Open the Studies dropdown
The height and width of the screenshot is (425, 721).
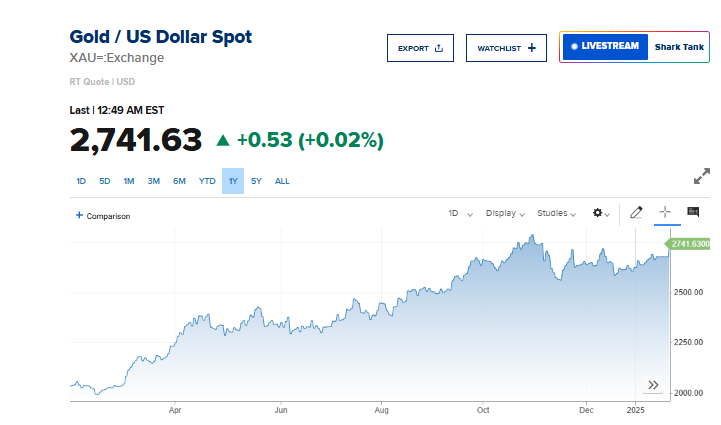[557, 213]
